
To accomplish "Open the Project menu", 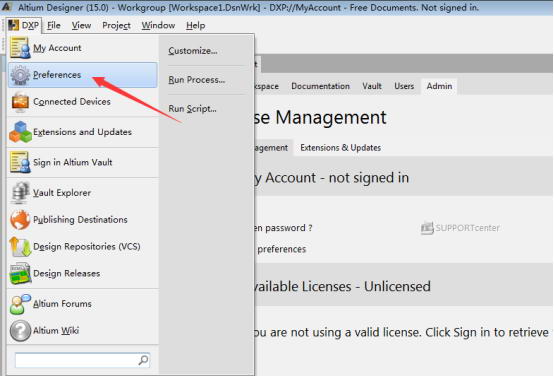I will pos(116,25).
